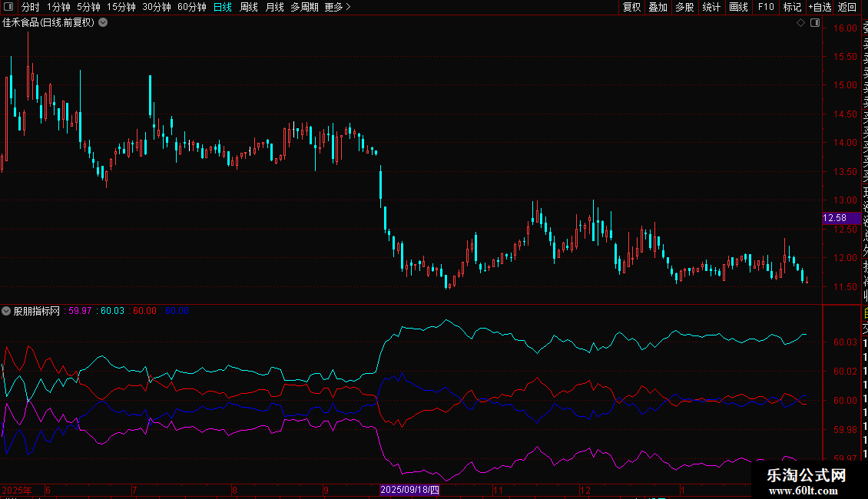Open the 佳禾食品 chart dropdown arrow
868x499 pixels.
pos(103,23)
